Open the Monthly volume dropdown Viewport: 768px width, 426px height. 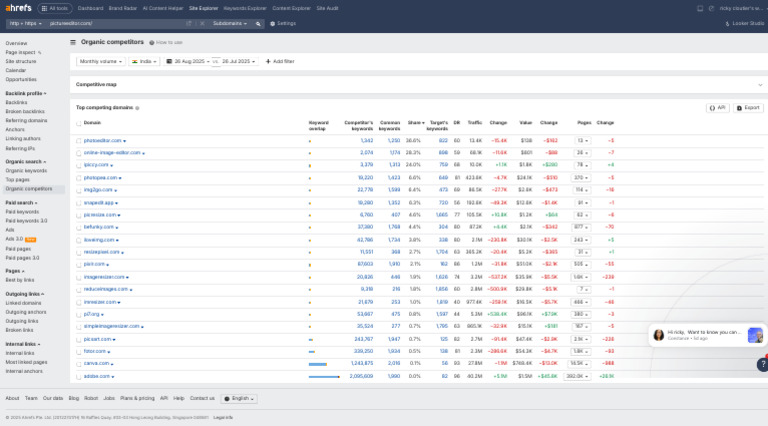102,61
